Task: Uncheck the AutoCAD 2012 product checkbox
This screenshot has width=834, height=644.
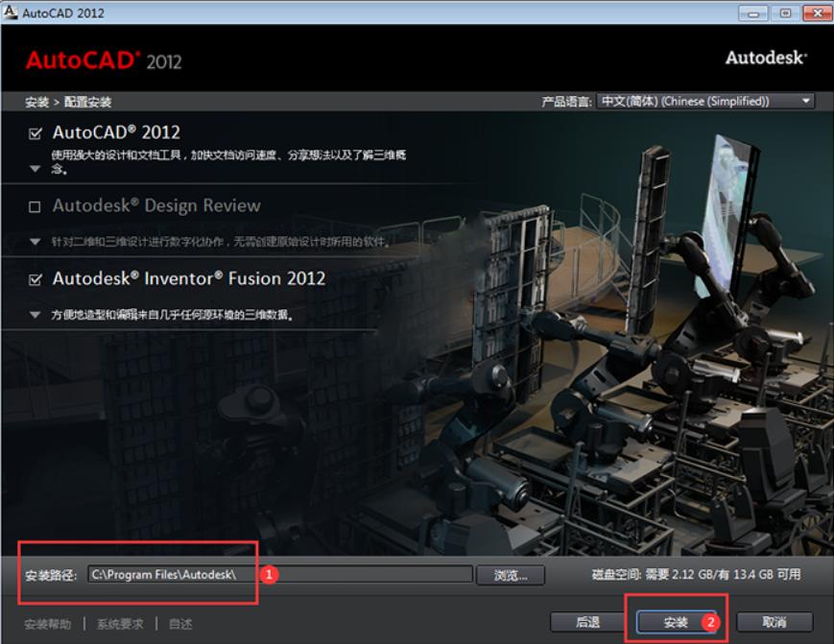Action: pyautogui.click(x=36, y=133)
